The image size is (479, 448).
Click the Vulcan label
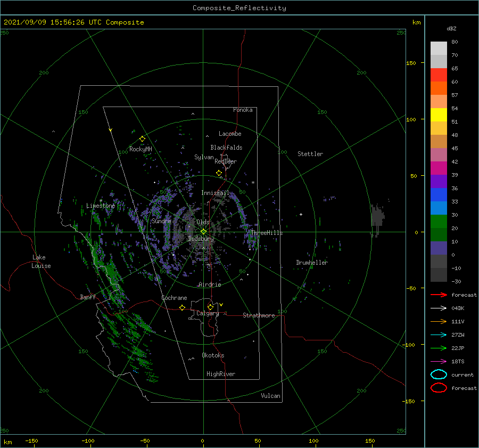point(271,396)
